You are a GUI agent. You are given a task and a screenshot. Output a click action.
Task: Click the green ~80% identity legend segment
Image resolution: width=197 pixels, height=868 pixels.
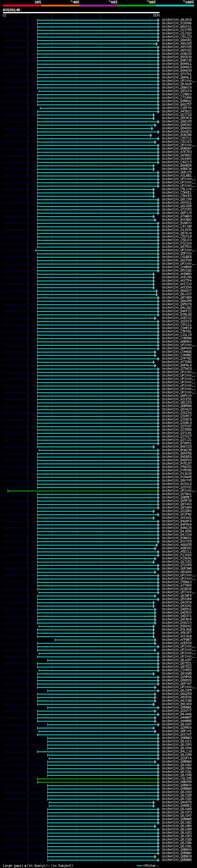(136, 6)
